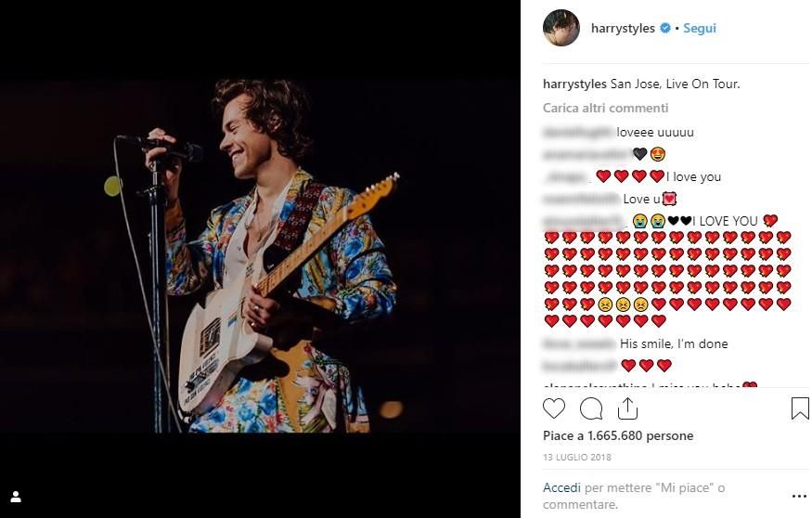Click the share icon below comments
This screenshot has height=518, width=812.
[627, 408]
